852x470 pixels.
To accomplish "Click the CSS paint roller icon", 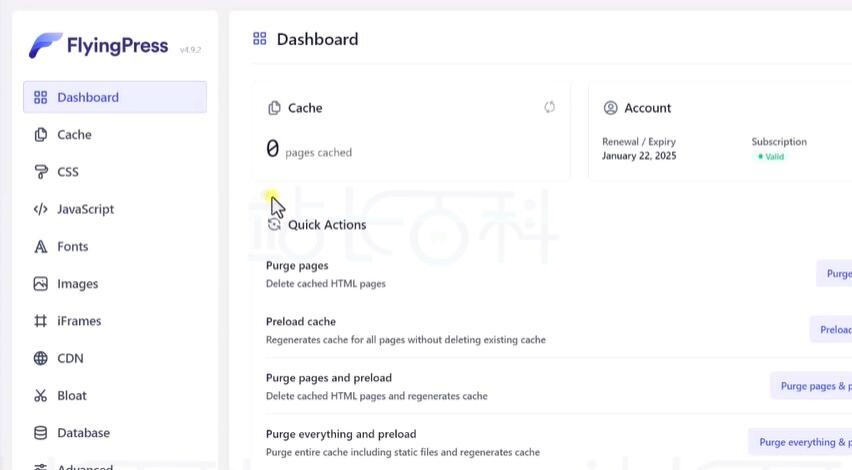I will pos(40,172).
